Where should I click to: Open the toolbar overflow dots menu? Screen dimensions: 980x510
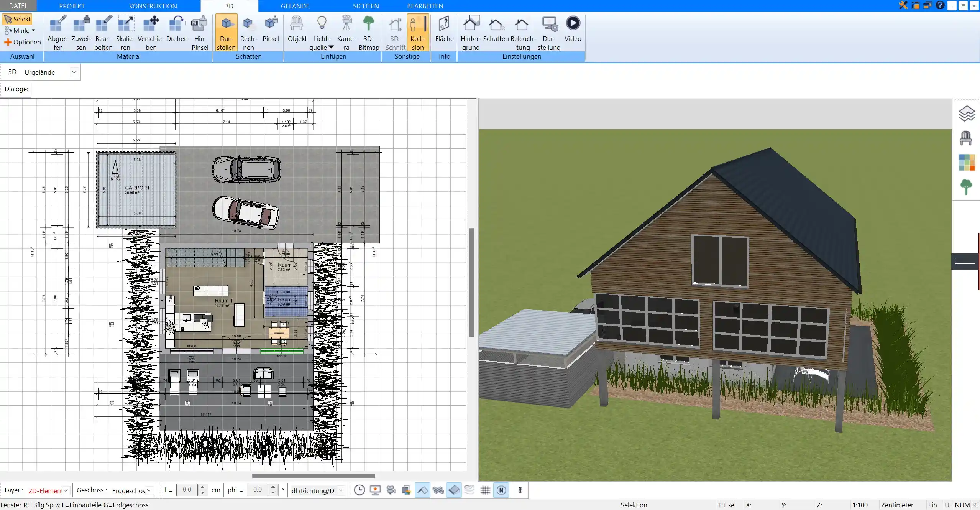pos(520,490)
